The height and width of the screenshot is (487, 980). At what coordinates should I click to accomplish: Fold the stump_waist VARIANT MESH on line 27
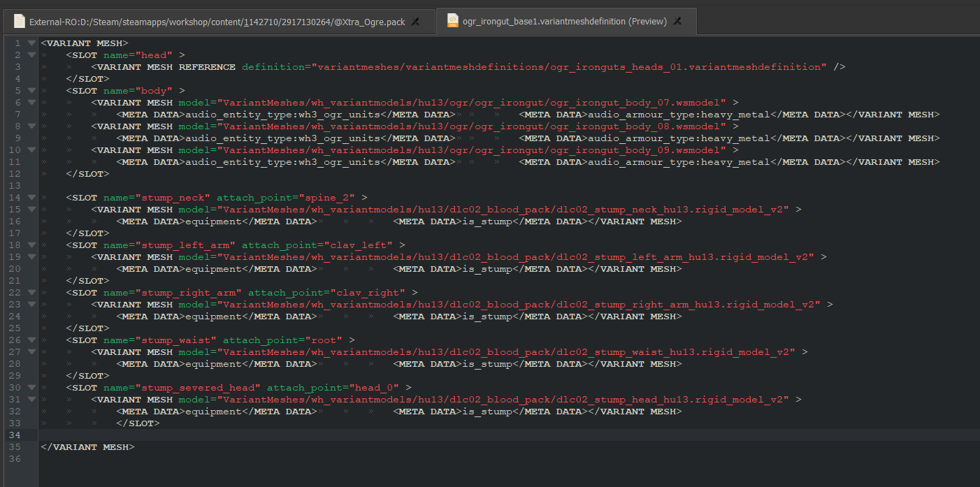(31, 351)
